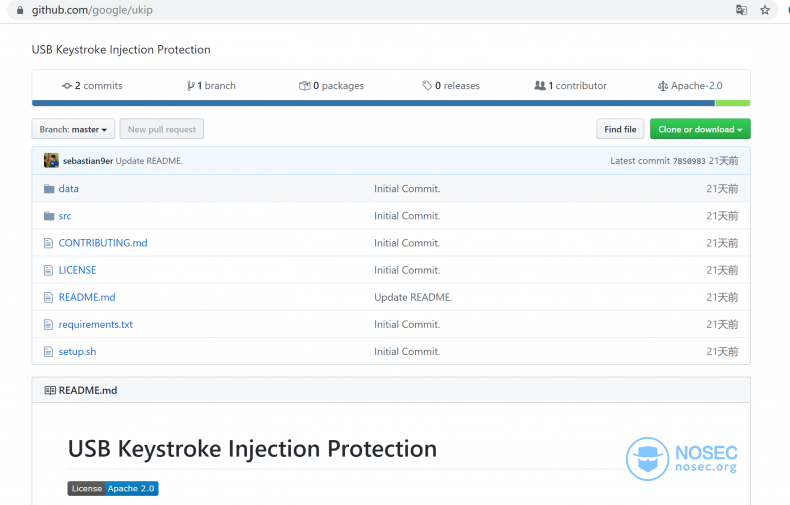This screenshot has width=790, height=505.
Task: Open the Initial Commit message for requirements.txt
Action: [407, 325]
